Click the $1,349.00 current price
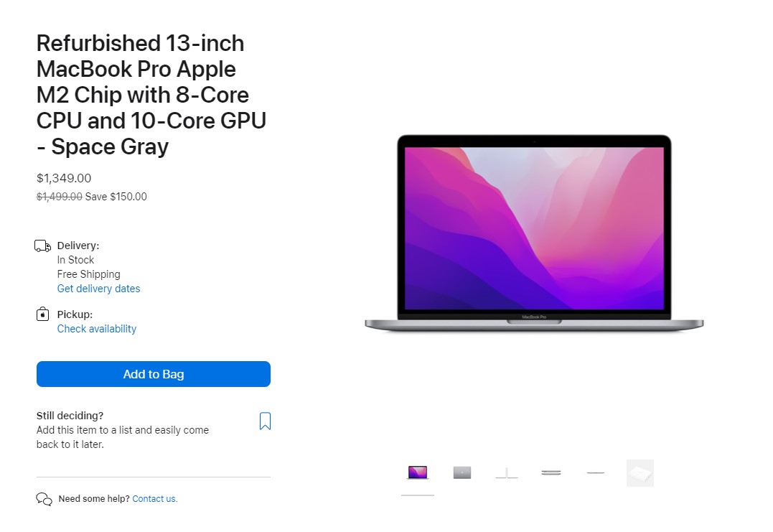The image size is (773, 532). (64, 178)
